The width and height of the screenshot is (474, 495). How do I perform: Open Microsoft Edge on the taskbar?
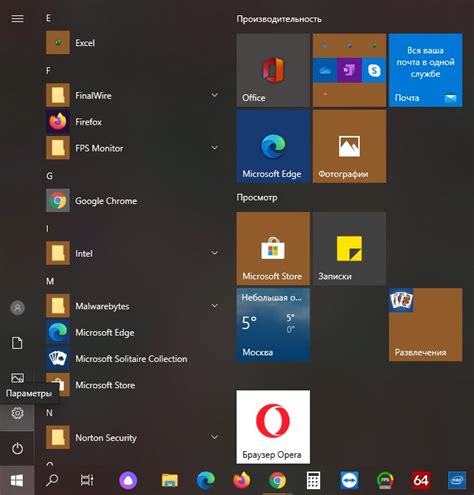(206, 480)
